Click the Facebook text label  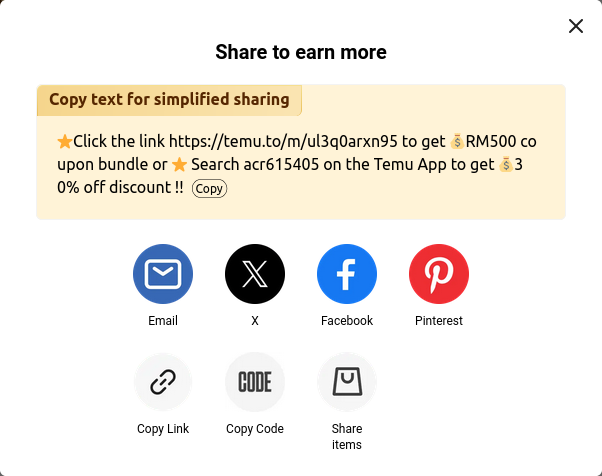point(347,321)
